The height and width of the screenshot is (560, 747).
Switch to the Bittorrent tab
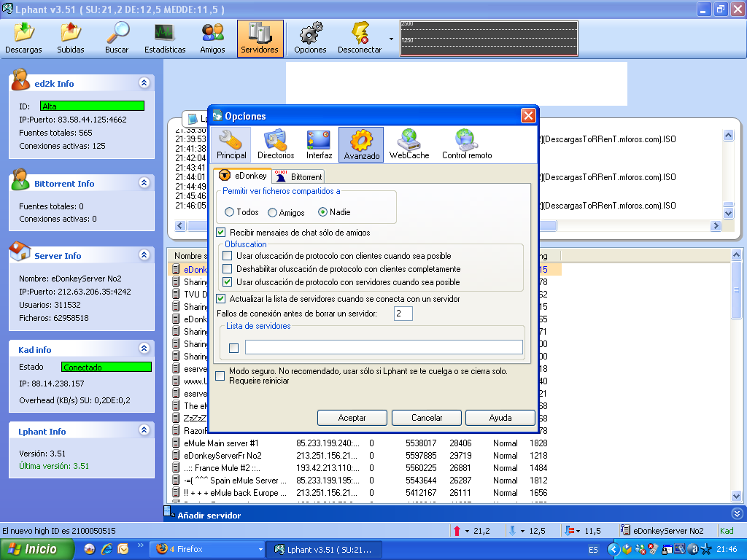point(298,176)
